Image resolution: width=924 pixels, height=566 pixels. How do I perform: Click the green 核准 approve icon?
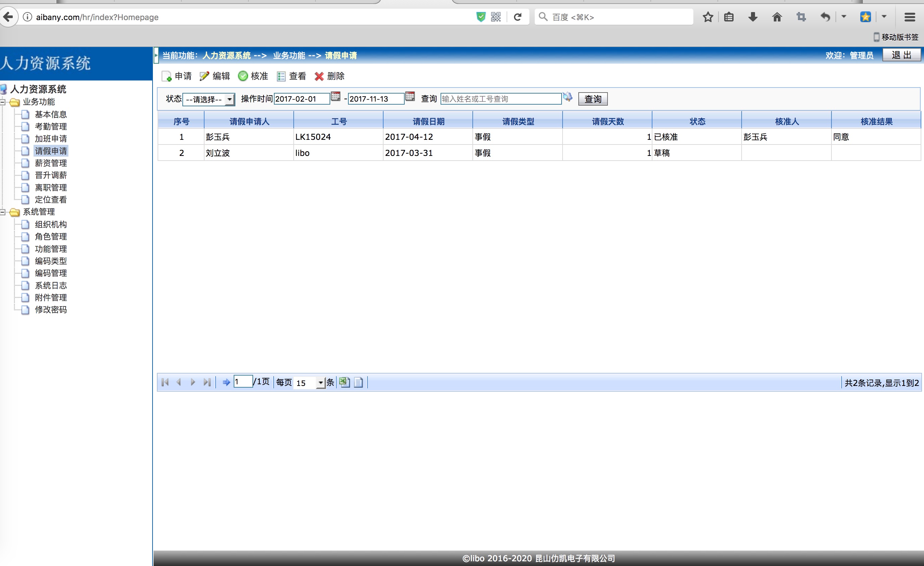point(243,76)
